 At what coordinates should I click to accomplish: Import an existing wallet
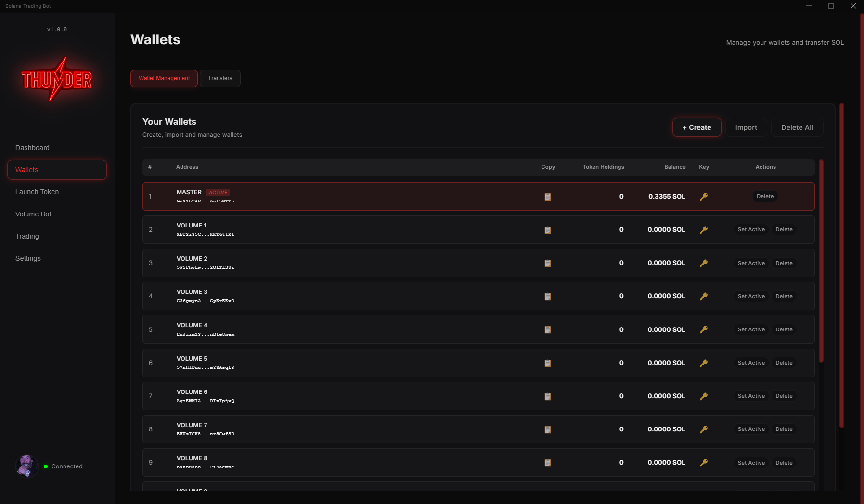pyautogui.click(x=746, y=127)
